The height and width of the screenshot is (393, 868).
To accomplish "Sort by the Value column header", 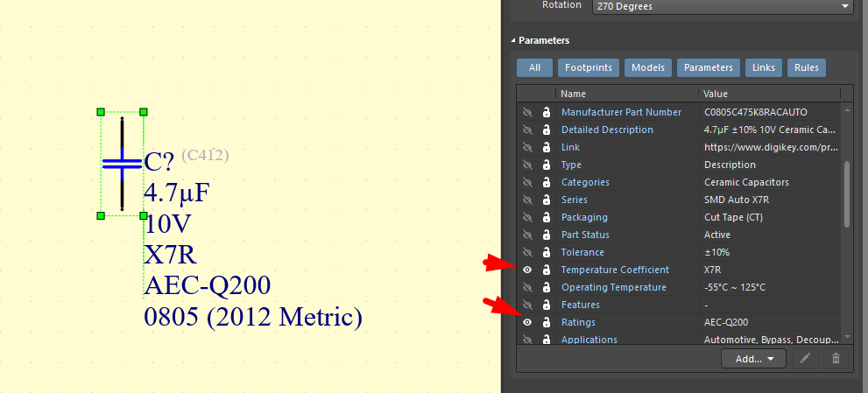I will [770, 94].
